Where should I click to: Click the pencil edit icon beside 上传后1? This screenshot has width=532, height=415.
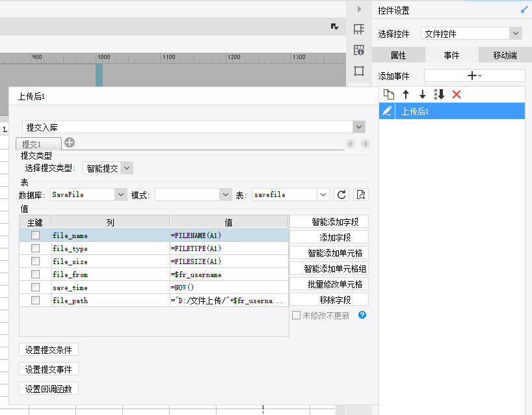[x=387, y=111]
